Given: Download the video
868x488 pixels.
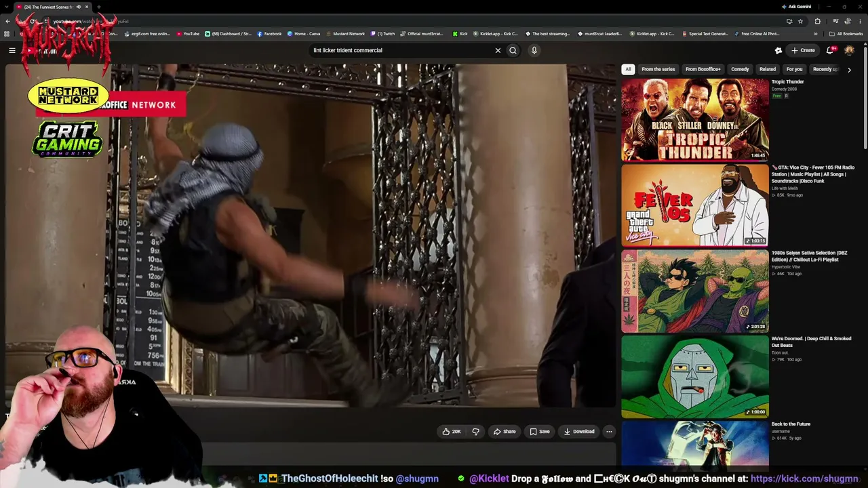Looking at the screenshot, I should point(579,432).
